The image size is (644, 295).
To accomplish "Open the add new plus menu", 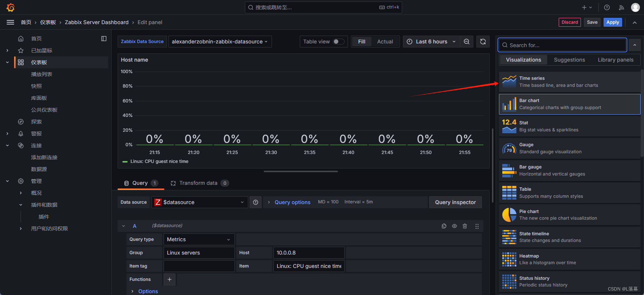I will pos(587,7).
